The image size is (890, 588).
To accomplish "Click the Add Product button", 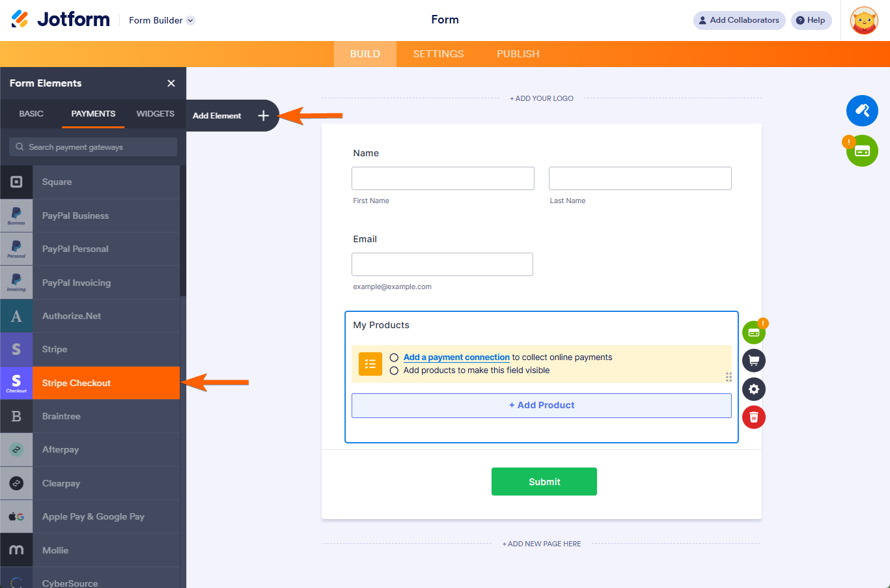I will (541, 405).
